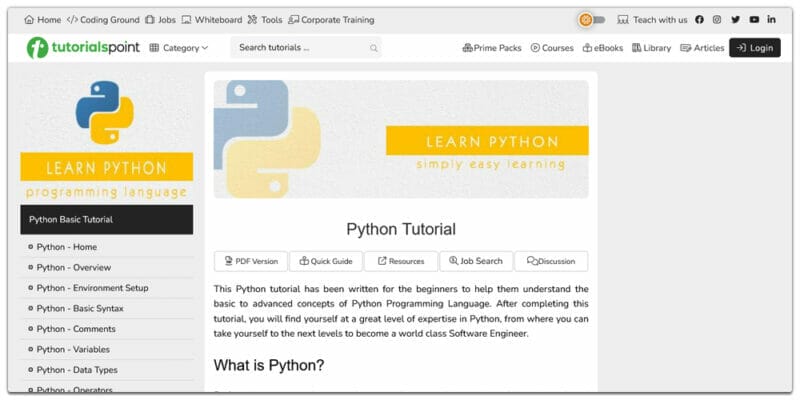
Task: Click the Facebook icon in top bar
Action: 699,20
